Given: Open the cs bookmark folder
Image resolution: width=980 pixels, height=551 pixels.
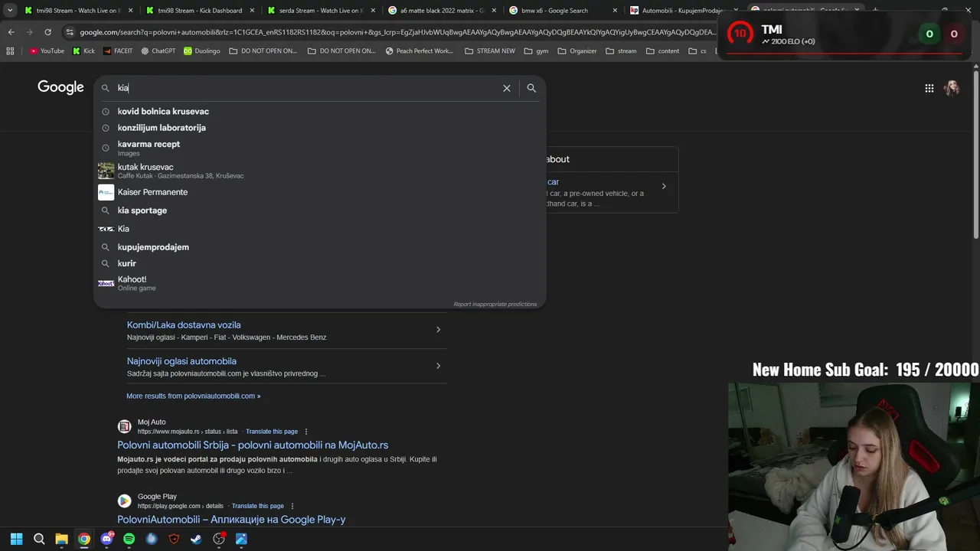Looking at the screenshot, I should pos(697,51).
